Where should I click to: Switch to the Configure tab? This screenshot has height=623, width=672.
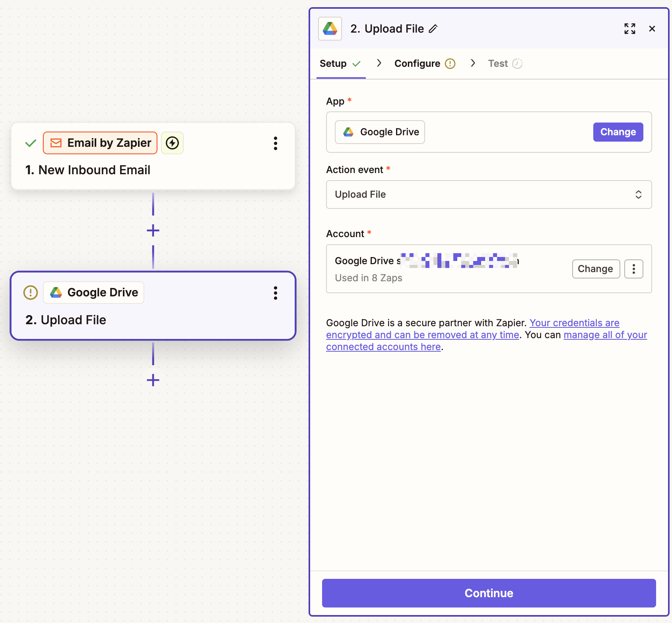point(417,63)
